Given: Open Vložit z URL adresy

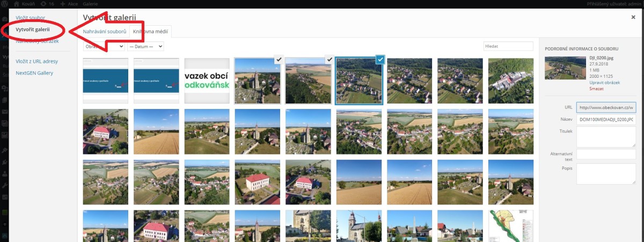Looking at the screenshot, I should [x=37, y=61].
